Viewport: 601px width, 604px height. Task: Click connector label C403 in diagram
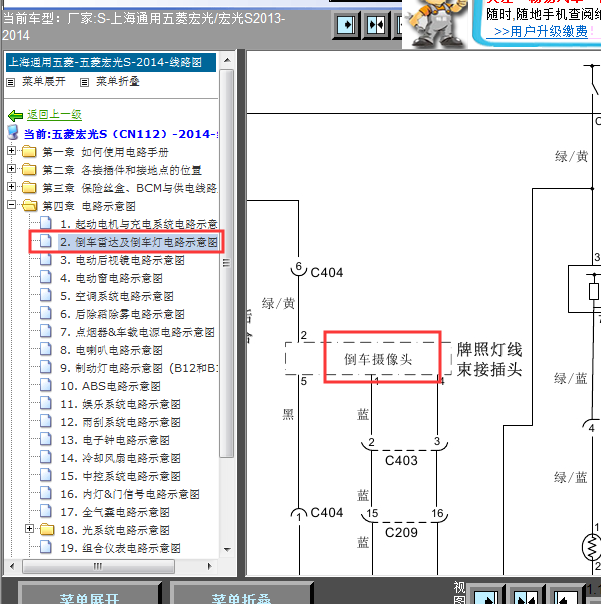pyautogui.click(x=401, y=460)
